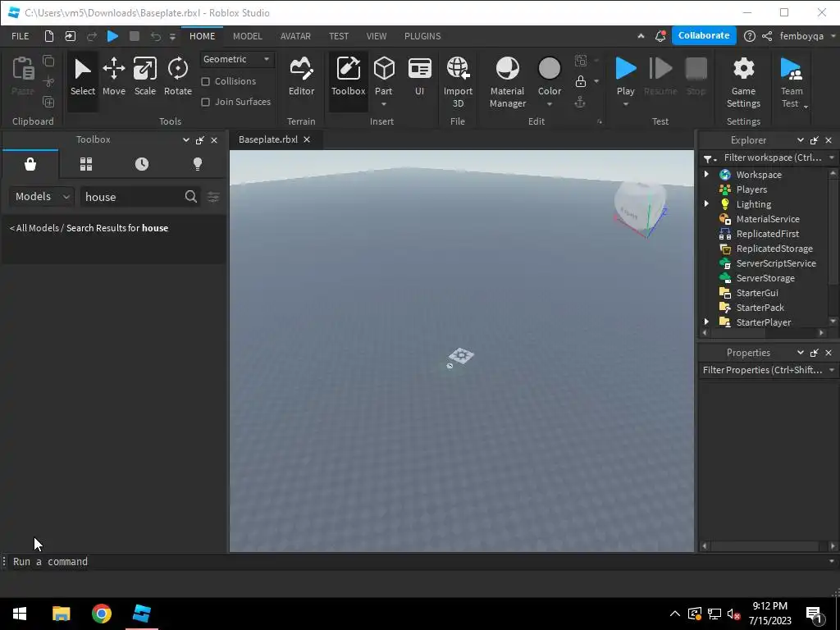Click the quick-access blue Play arrow
The width and height of the screenshot is (840, 630).
112,36
